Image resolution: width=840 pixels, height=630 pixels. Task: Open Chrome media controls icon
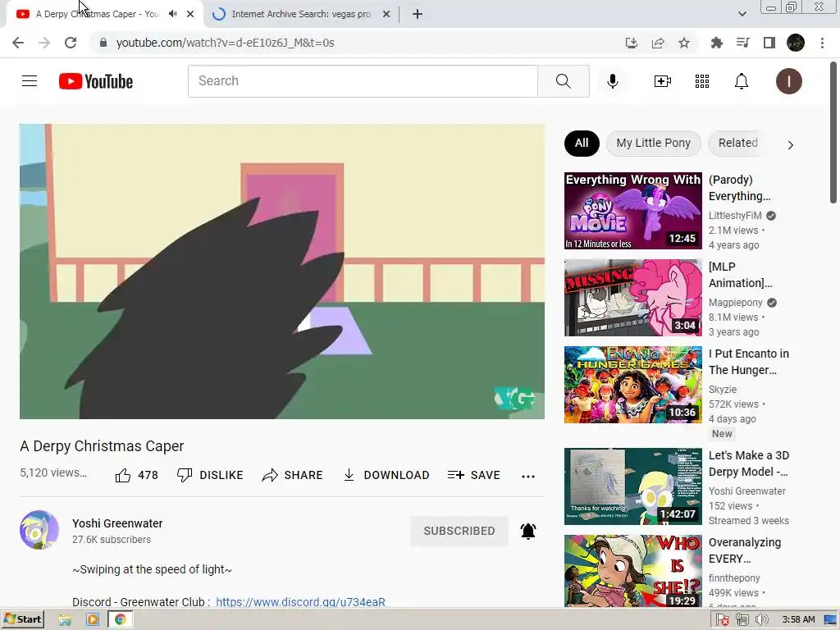(x=742, y=43)
